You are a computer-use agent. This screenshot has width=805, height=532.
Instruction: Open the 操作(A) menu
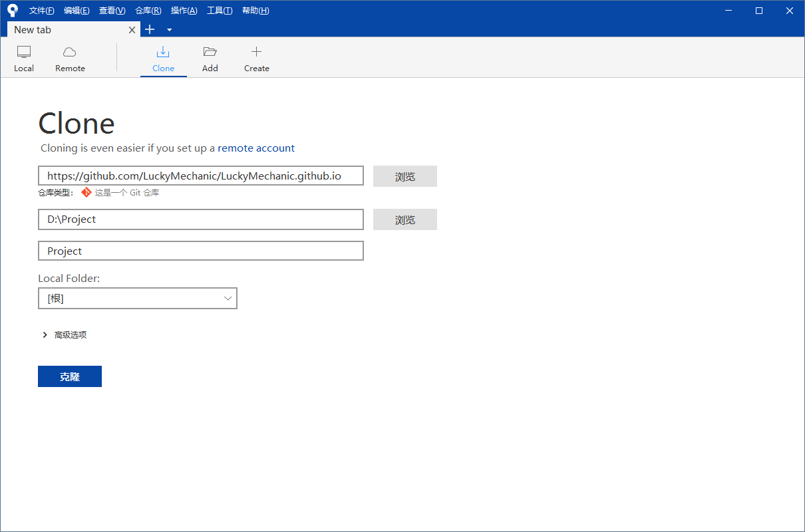point(184,11)
